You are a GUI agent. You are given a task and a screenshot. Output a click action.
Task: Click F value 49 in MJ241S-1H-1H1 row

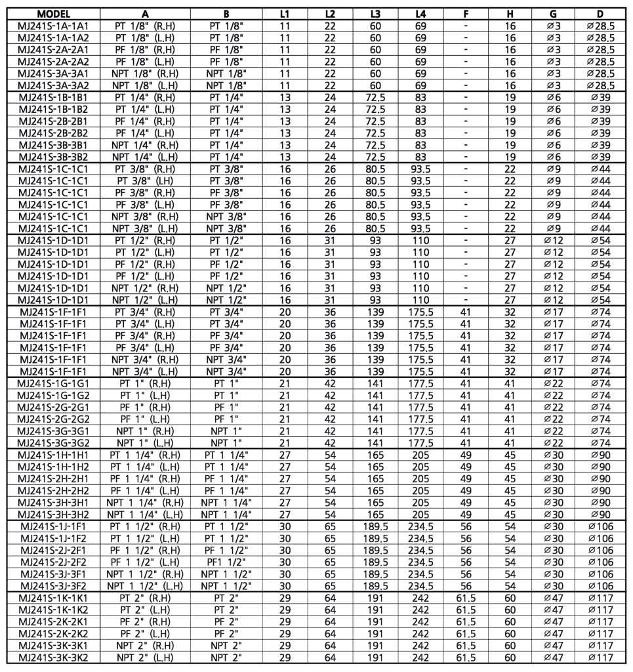point(466,455)
